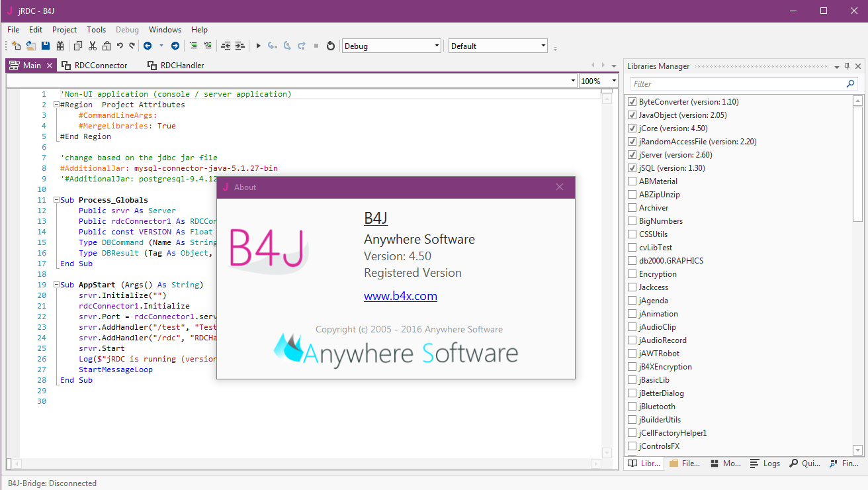Click the Block Comment toolbar icon
868x490 pixels.
193,46
